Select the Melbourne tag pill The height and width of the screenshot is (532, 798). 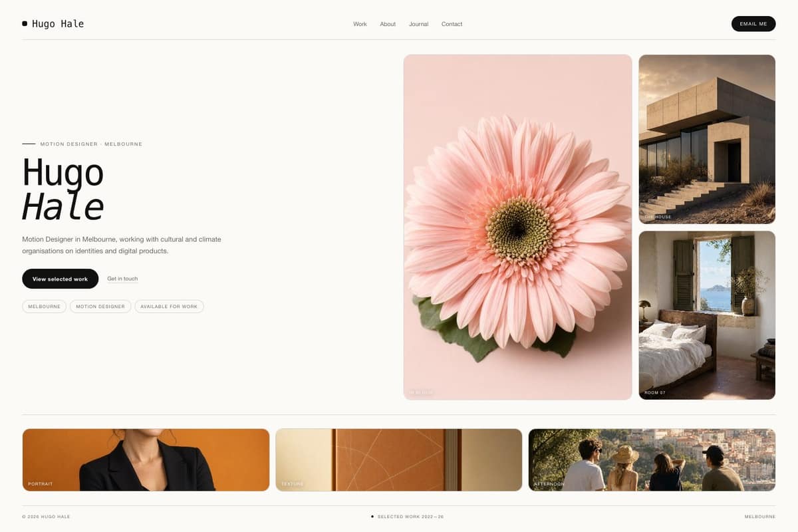click(44, 307)
